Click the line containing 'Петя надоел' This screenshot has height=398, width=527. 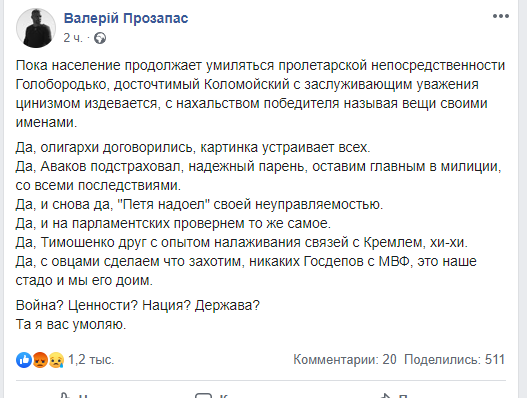[199, 204]
